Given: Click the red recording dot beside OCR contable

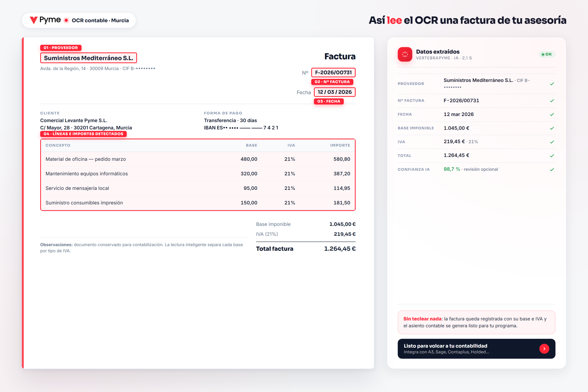Looking at the screenshot, I should [x=66, y=20].
